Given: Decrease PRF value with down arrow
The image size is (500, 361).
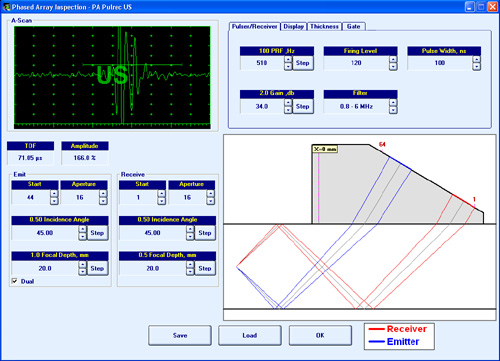Looking at the screenshot, I should pyautogui.click(x=288, y=66).
